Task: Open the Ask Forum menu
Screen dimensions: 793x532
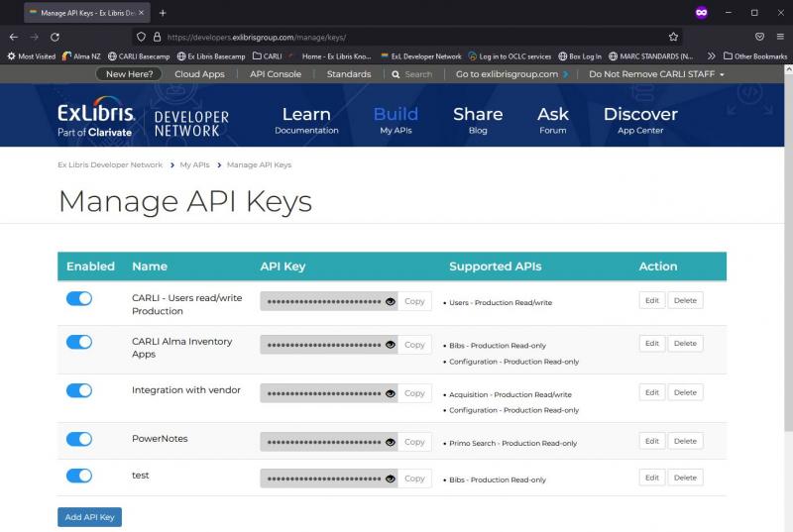Action: (553, 120)
